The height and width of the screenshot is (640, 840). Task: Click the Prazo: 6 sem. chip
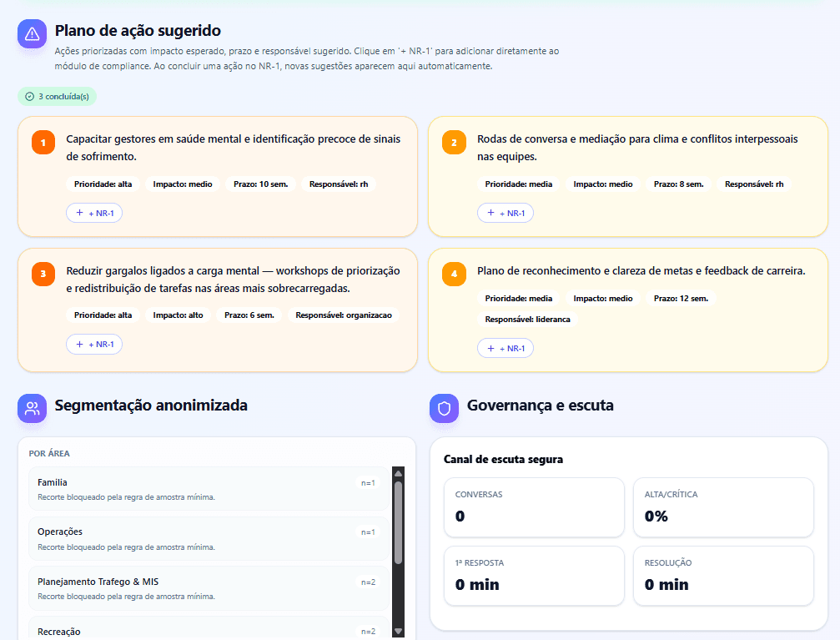coord(249,315)
